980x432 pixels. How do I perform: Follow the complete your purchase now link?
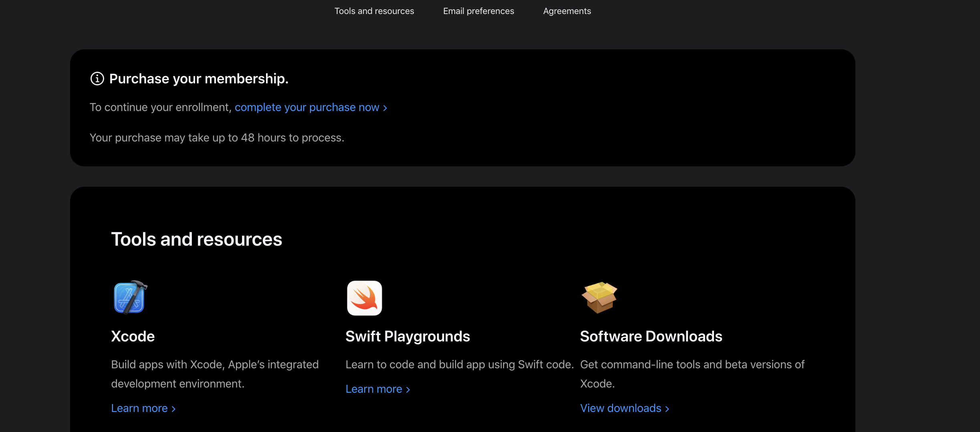(307, 107)
